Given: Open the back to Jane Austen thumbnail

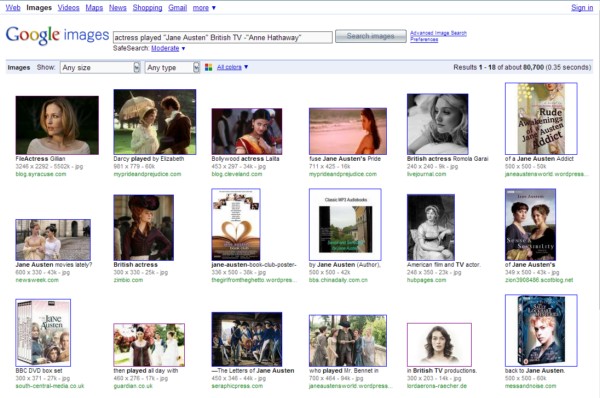Looking at the screenshot, I should point(541,331).
